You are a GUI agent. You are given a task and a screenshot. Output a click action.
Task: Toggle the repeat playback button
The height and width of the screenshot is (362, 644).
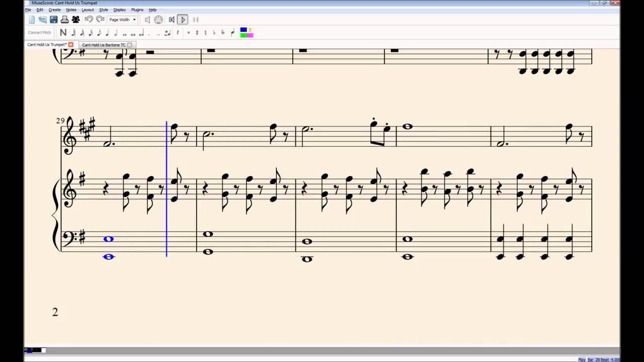[196, 20]
